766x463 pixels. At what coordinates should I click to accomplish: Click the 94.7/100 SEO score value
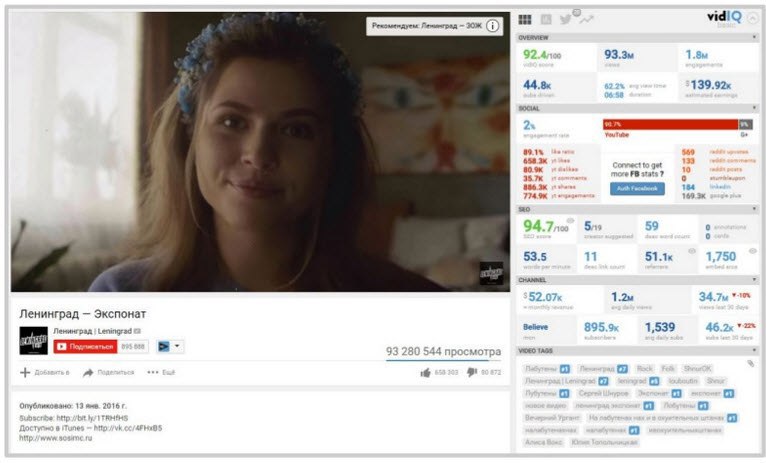click(x=546, y=227)
